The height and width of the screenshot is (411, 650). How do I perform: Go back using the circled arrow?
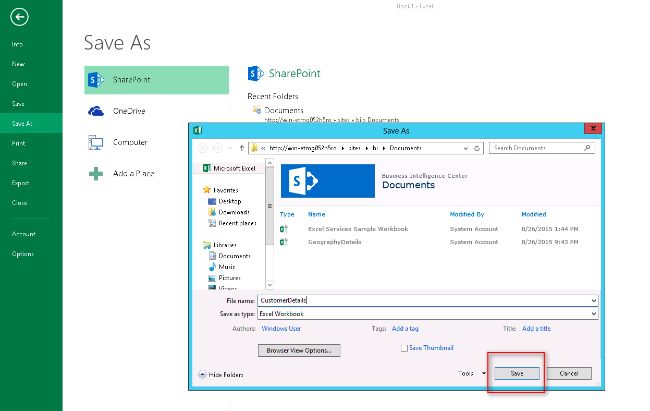19,17
